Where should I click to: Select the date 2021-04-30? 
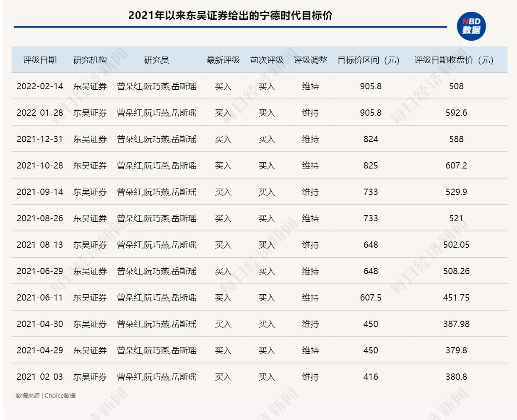click(40, 324)
